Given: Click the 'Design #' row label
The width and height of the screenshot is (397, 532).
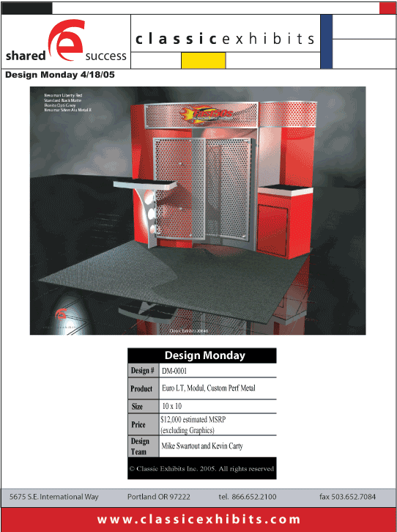Looking at the screenshot, I should (x=142, y=371).
